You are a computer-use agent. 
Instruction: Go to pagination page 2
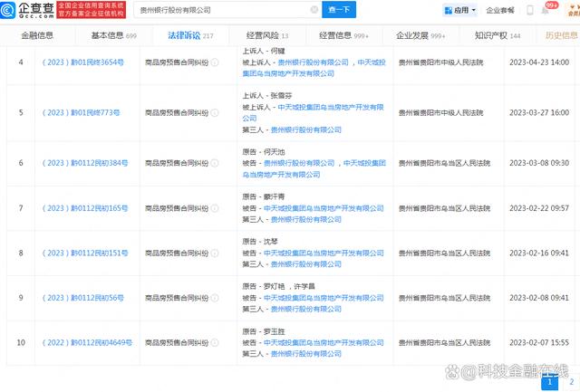click(x=572, y=382)
